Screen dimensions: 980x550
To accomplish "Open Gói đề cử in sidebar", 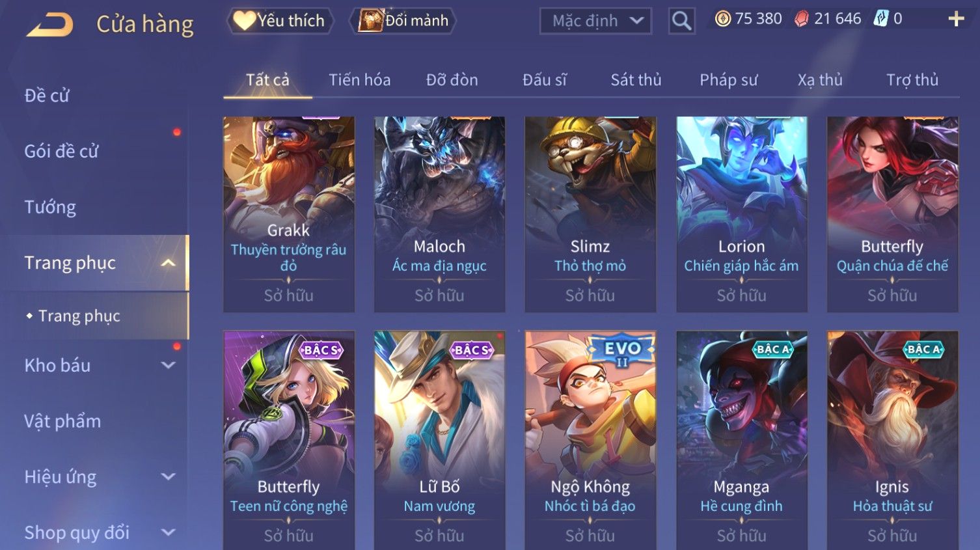I will tap(61, 151).
